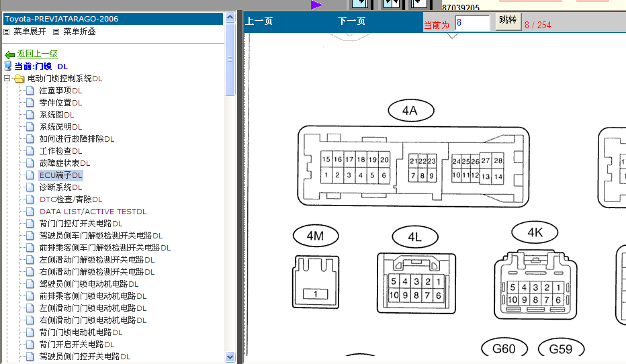The width and height of the screenshot is (626, 364).
Task: Click document icon beside 背门开启开关电路DL
Action: tap(30, 344)
